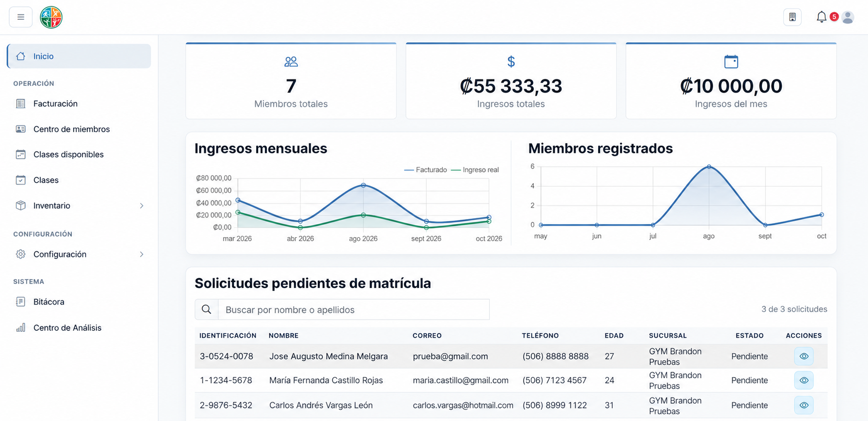The height and width of the screenshot is (421, 868).
Task: Go to Inicio in the sidebar
Action: 79,56
